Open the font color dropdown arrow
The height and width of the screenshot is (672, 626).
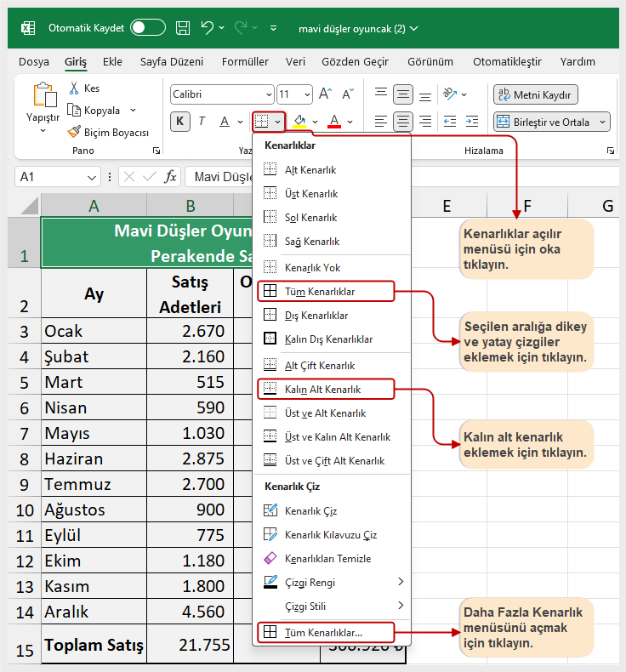point(350,122)
